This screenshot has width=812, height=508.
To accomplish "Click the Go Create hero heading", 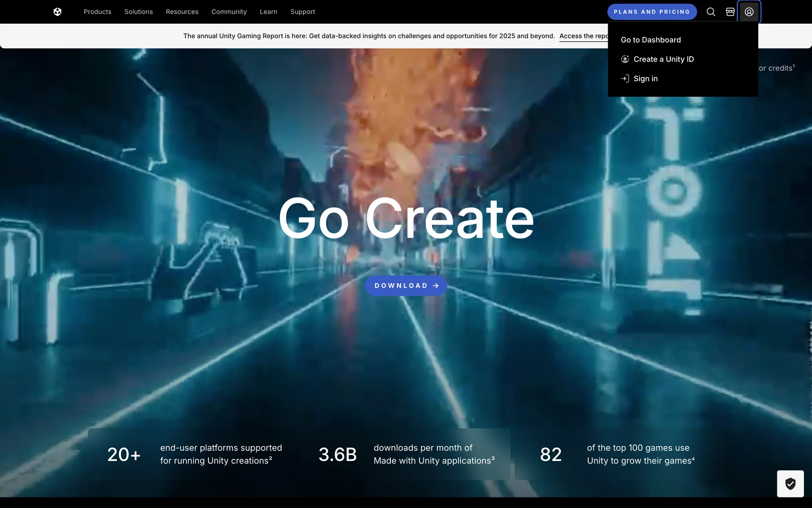I will click(406, 218).
